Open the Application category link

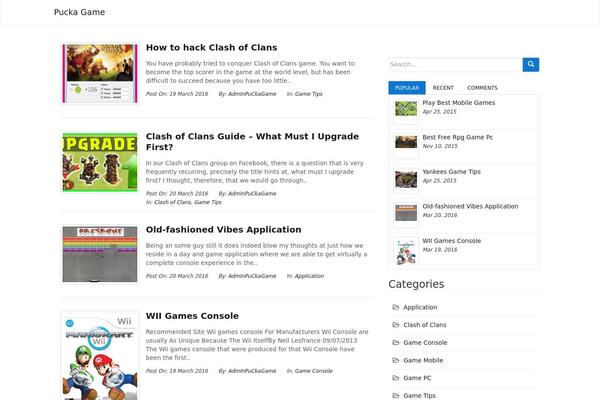(x=420, y=307)
